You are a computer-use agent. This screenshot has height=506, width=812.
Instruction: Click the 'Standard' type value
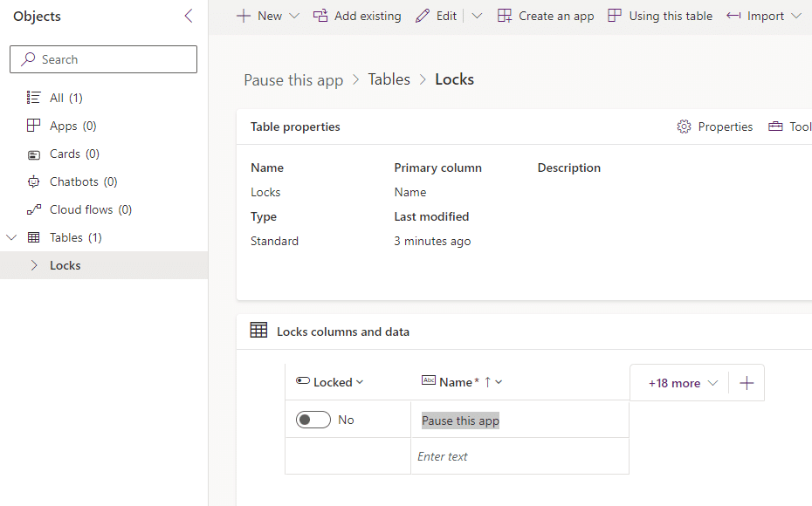pos(274,241)
